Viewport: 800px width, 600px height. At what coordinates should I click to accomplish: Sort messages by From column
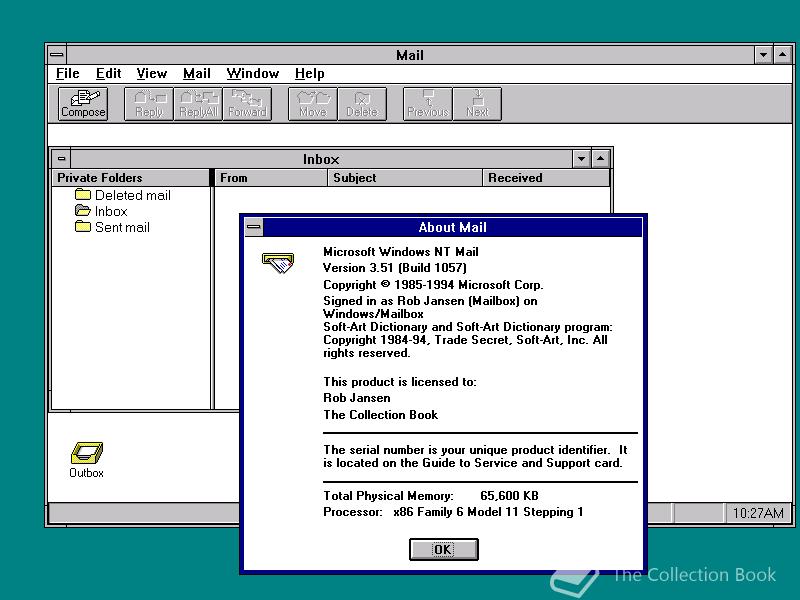(x=270, y=178)
